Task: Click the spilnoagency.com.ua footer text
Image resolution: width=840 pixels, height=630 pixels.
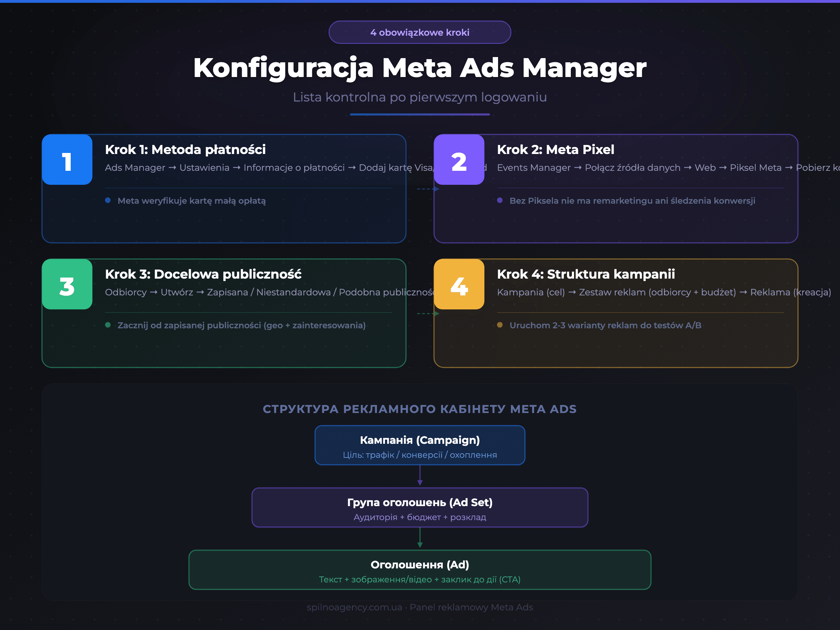Action: pos(420,607)
